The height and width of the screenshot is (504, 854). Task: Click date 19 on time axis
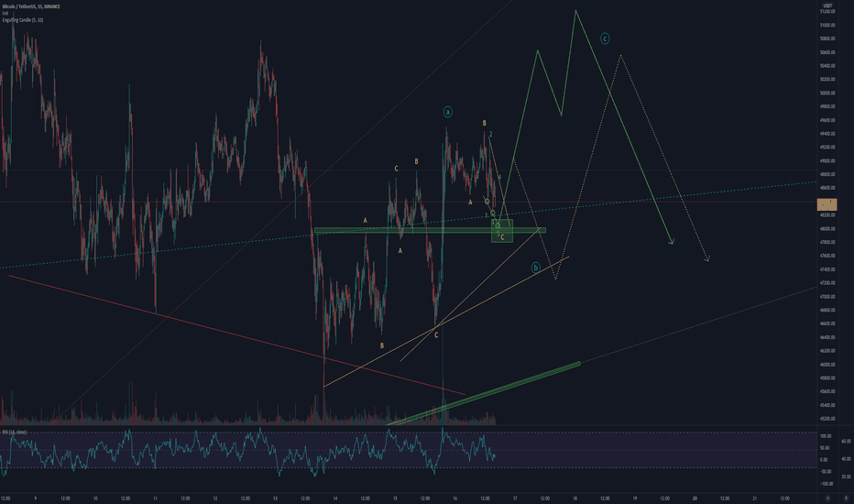(x=634, y=498)
